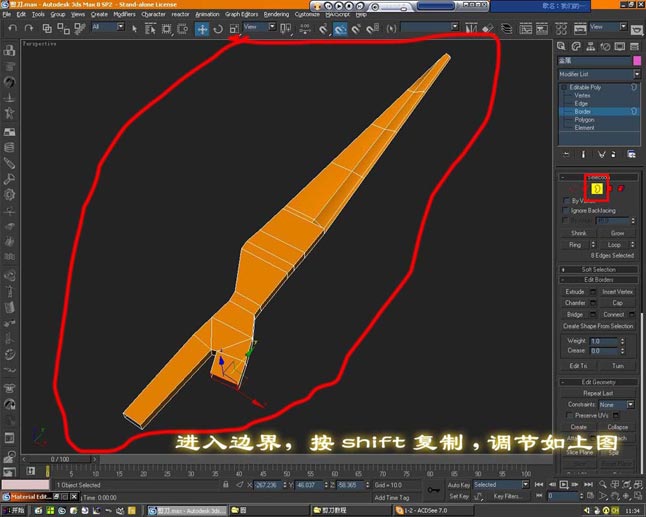Click the Undo arrow icon
Screen dimensions: 646x517
coord(13,28)
